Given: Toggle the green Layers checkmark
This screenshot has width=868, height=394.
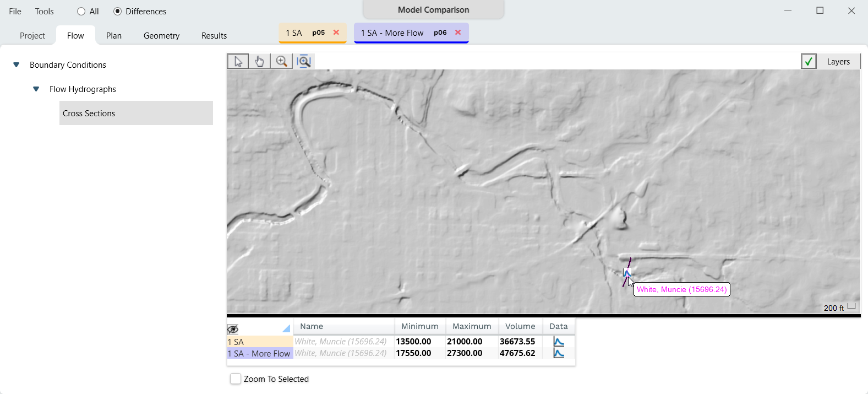Looking at the screenshot, I should (x=809, y=61).
